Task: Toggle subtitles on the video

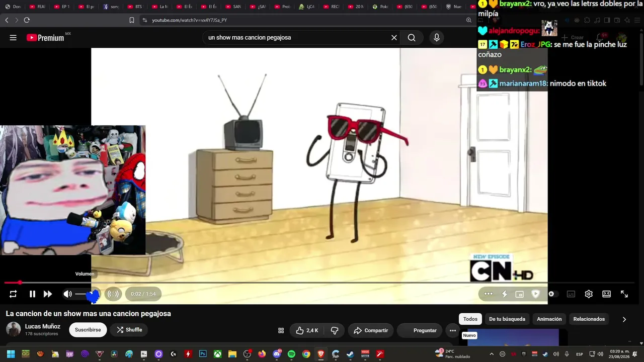Action: (x=571, y=294)
